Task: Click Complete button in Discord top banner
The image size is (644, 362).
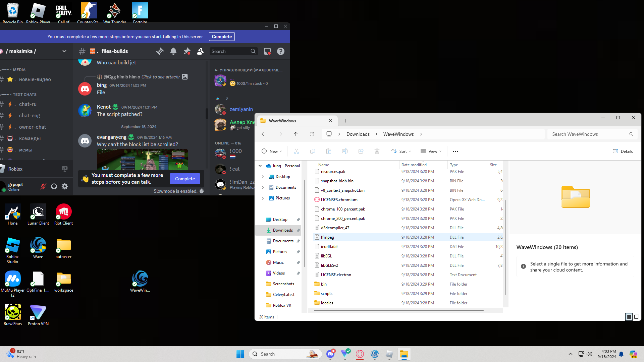Action: tap(222, 37)
